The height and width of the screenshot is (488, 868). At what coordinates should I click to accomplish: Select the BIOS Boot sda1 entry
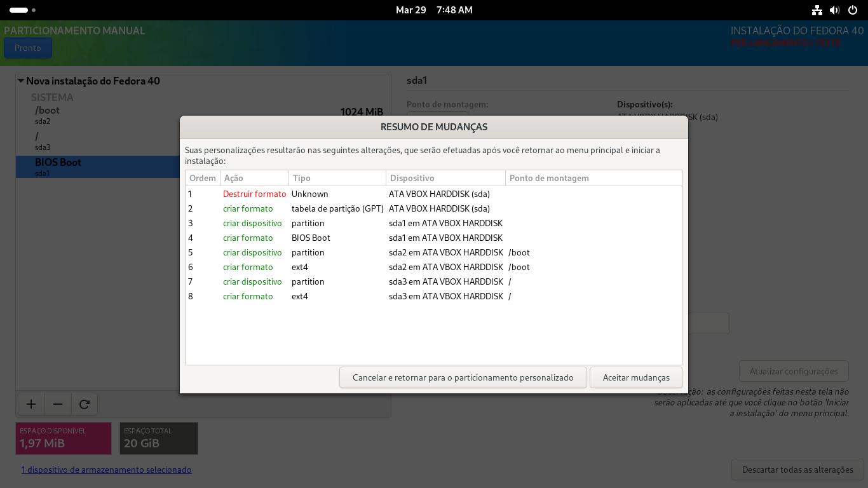pyautogui.click(x=98, y=166)
